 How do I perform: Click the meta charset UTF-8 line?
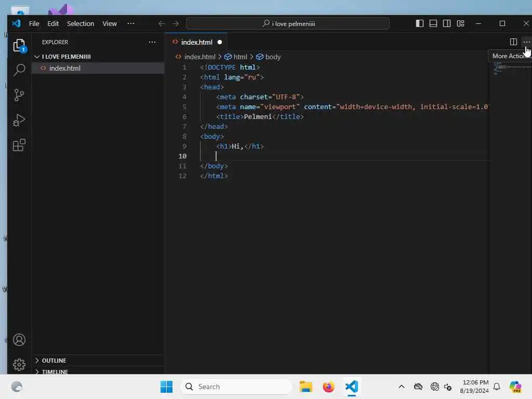tap(260, 97)
